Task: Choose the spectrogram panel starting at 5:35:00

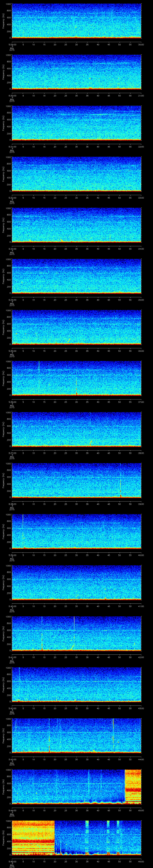Action: pos(76,327)
